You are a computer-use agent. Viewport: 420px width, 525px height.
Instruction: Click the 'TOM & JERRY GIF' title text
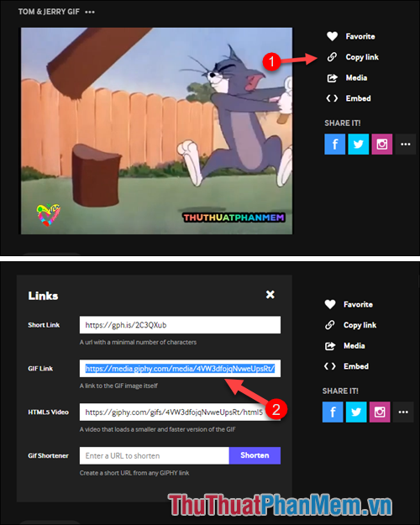tap(49, 12)
